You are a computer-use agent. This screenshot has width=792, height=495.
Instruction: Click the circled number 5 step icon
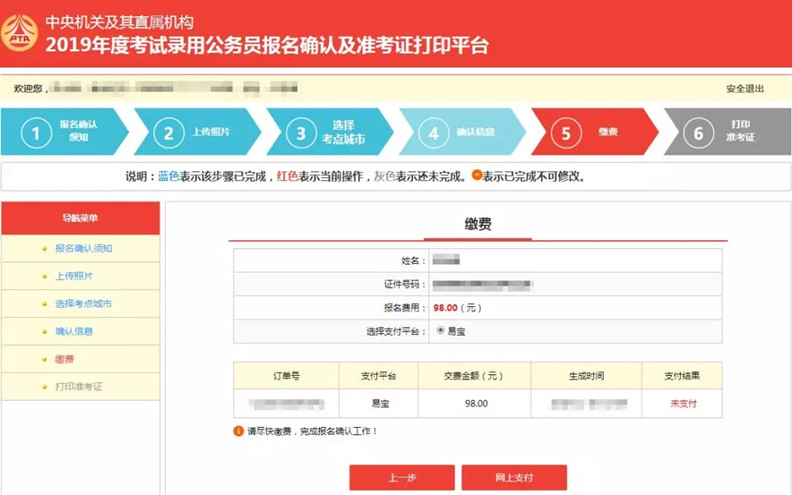coord(566,133)
